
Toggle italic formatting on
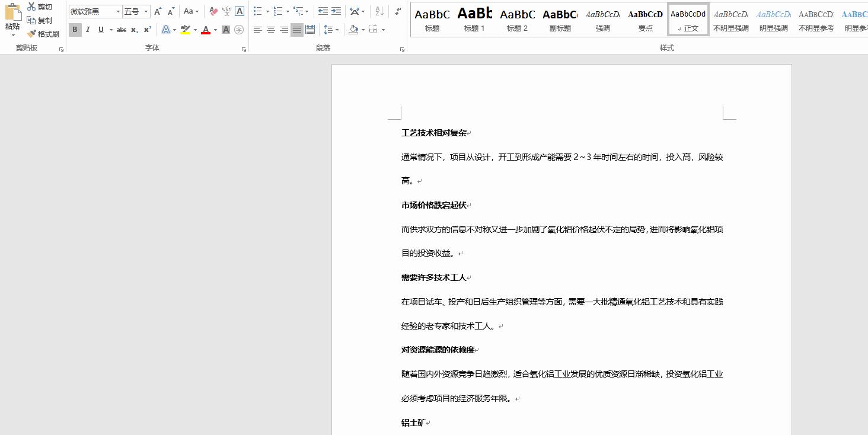point(88,30)
